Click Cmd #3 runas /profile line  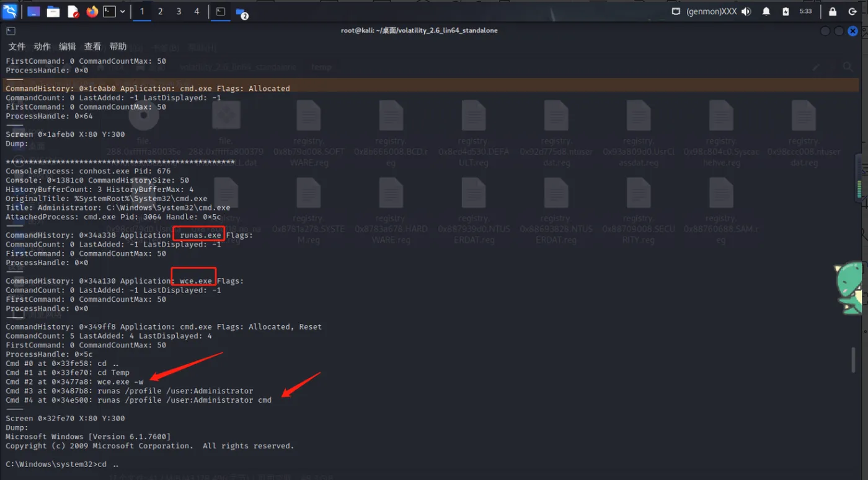(x=130, y=391)
